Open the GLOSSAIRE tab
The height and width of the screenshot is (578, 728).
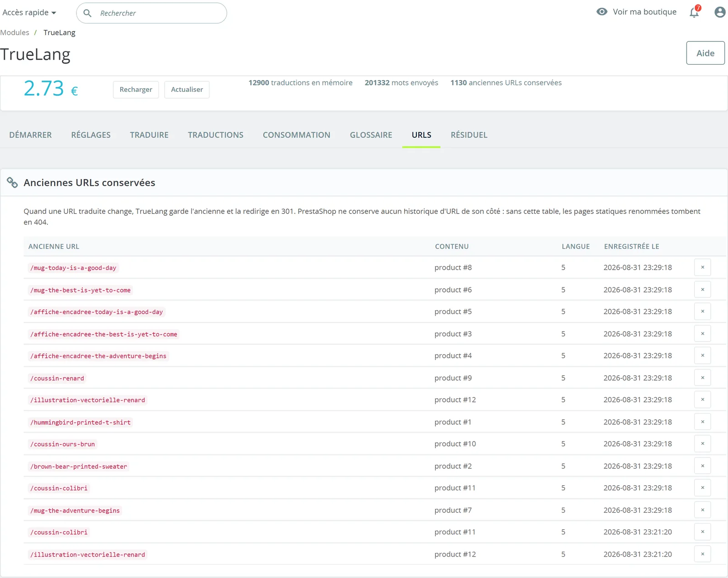[371, 135]
